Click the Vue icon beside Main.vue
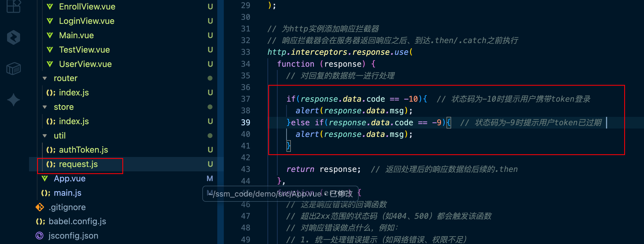644x244 pixels. click(50, 36)
